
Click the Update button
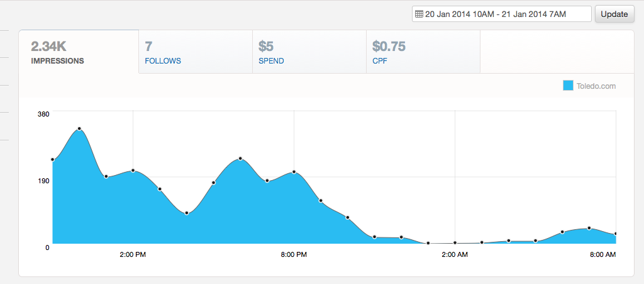(x=614, y=14)
